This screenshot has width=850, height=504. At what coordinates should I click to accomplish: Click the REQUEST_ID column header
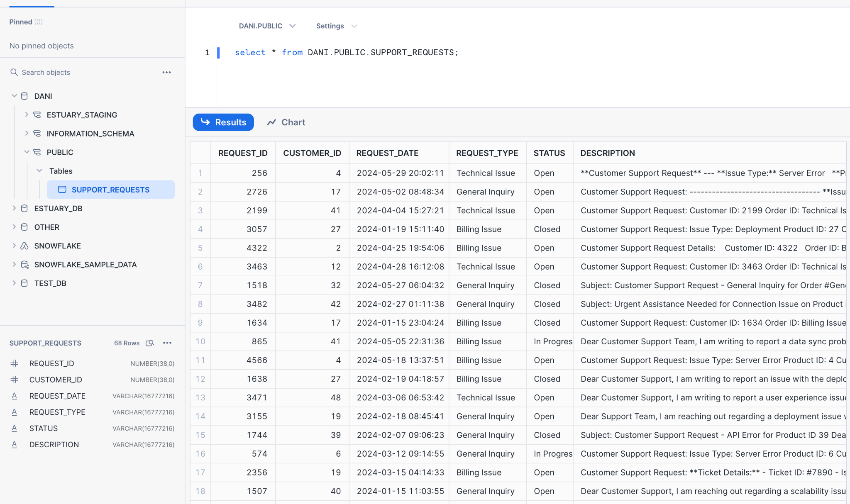click(x=243, y=153)
